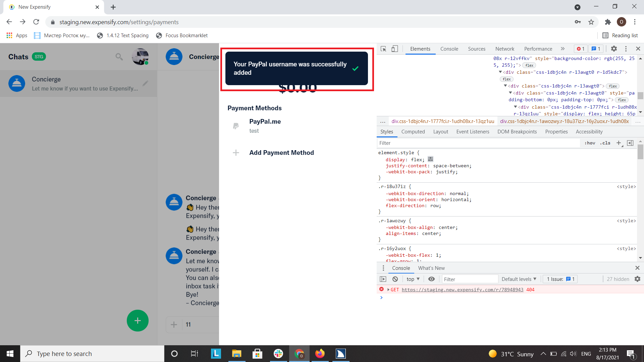Search chats with the magnifier icon
Screen dimensions: 644x362
119,57
